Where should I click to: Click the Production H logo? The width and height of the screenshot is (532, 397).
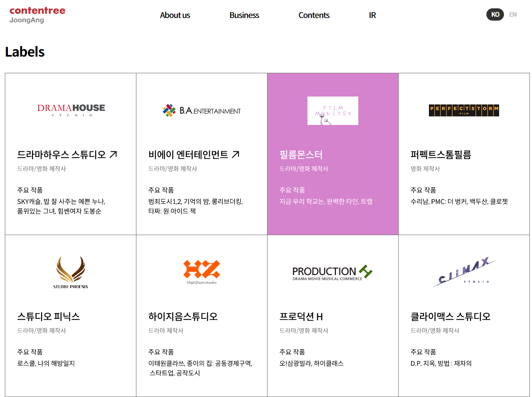pyautogui.click(x=332, y=272)
